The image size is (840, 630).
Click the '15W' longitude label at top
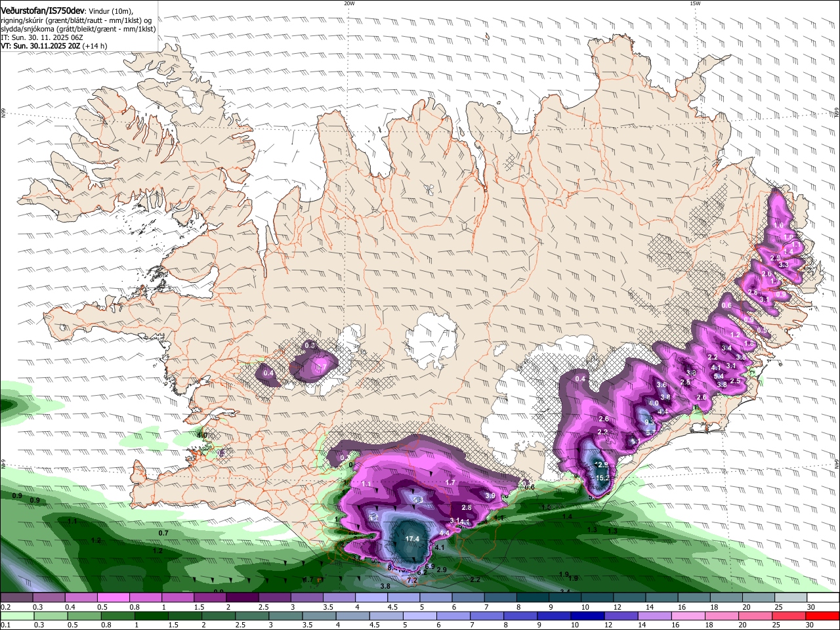(695, 3)
